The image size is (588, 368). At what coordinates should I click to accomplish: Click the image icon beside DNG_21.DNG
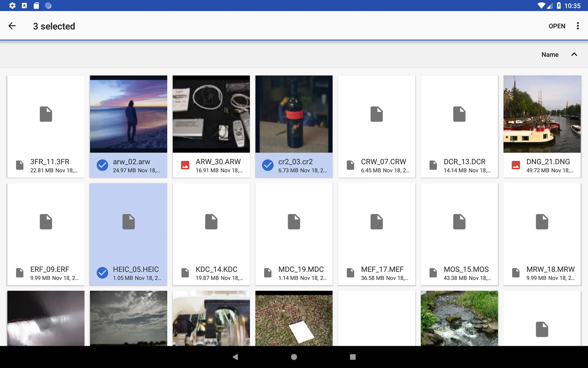tap(516, 165)
